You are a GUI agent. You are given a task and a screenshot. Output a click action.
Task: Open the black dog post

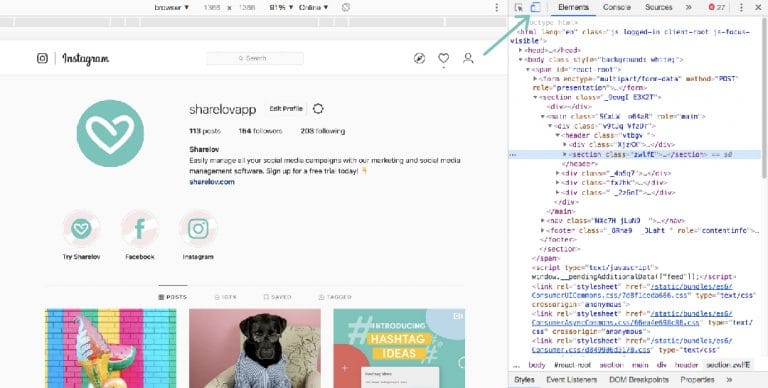(x=255, y=348)
